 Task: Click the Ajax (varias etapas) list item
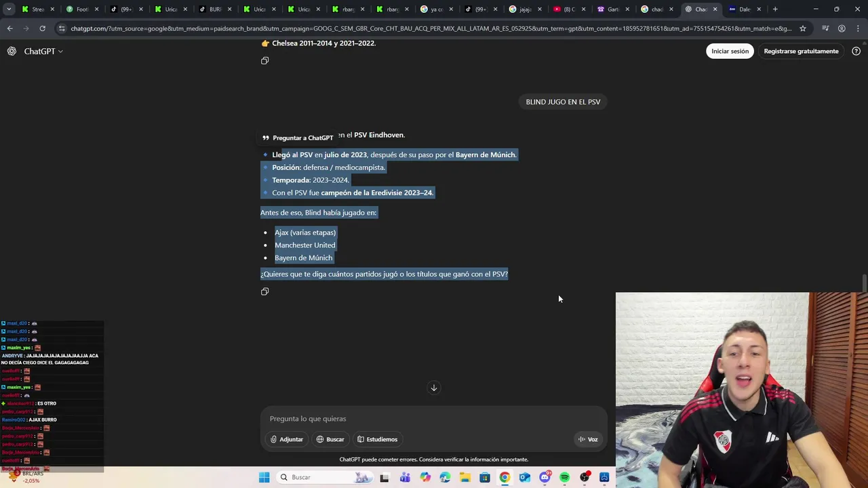[305, 232]
